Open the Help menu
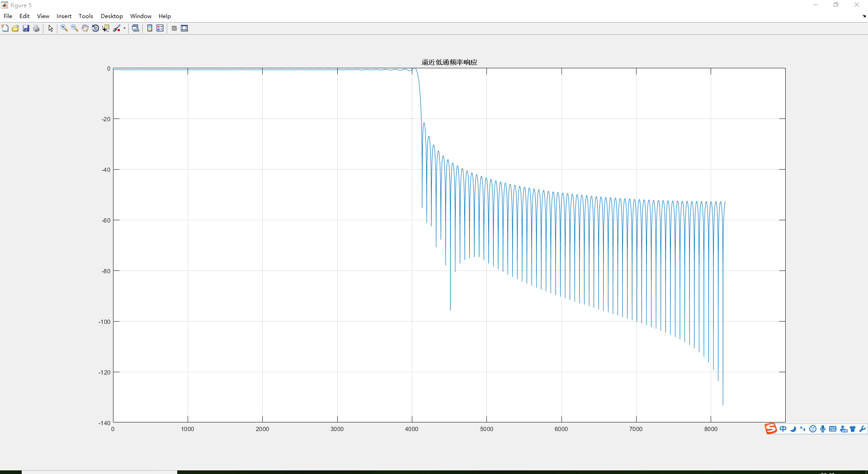The height and width of the screenshot is (474, 868). click(x=165, y=16)
